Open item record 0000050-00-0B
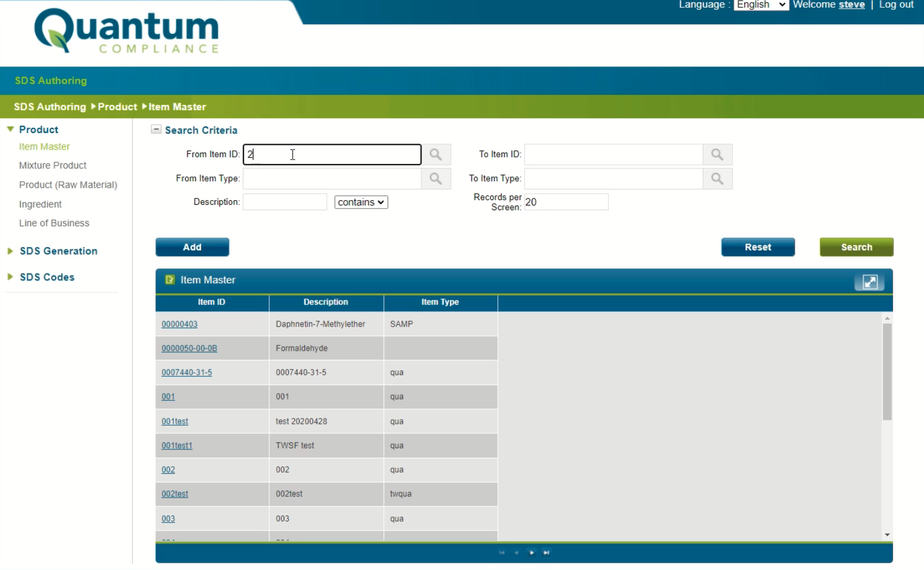 [189, 348]
